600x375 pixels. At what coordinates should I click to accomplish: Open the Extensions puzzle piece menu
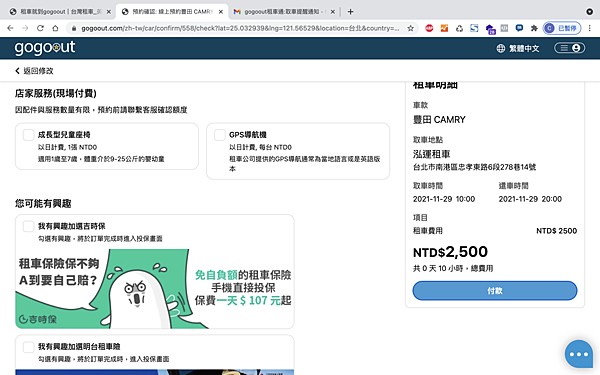[534, 28]
